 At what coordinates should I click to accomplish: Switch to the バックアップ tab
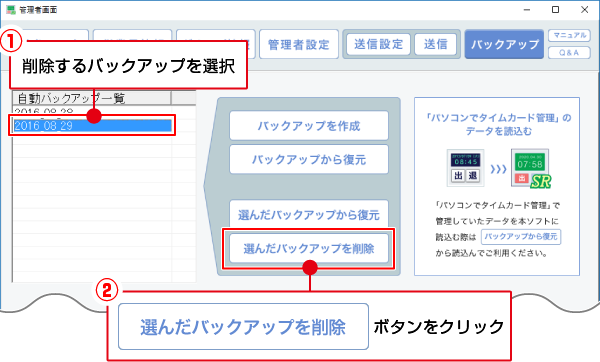point(504,44)
